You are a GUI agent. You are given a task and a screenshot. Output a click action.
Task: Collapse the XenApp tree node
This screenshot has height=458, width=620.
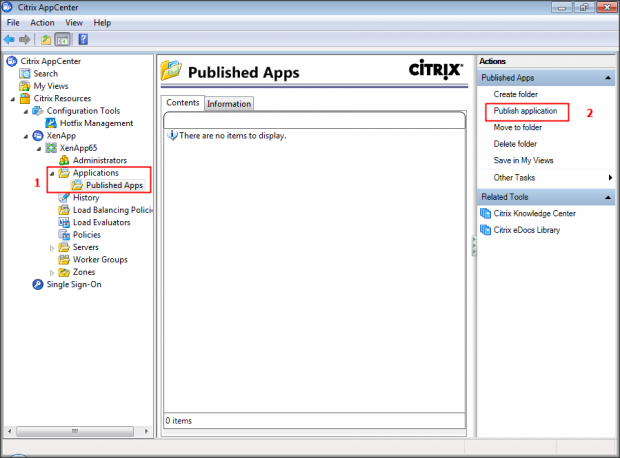pos(26,136)
